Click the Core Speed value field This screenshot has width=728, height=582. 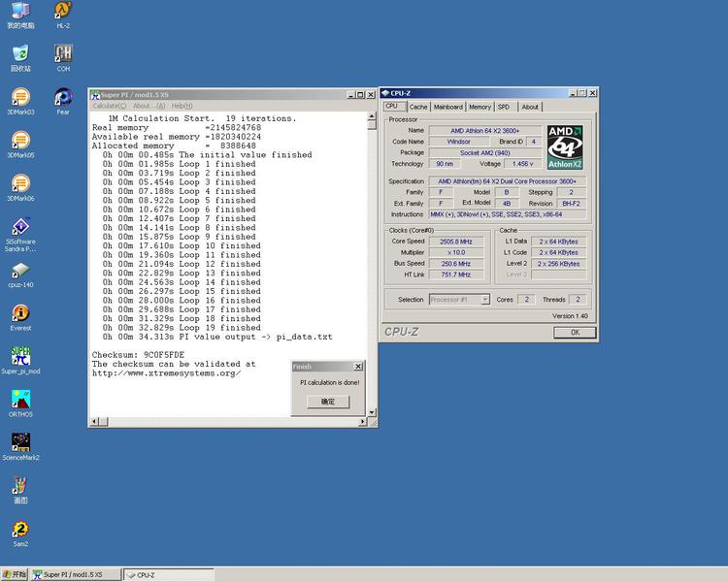pos(456,242)
